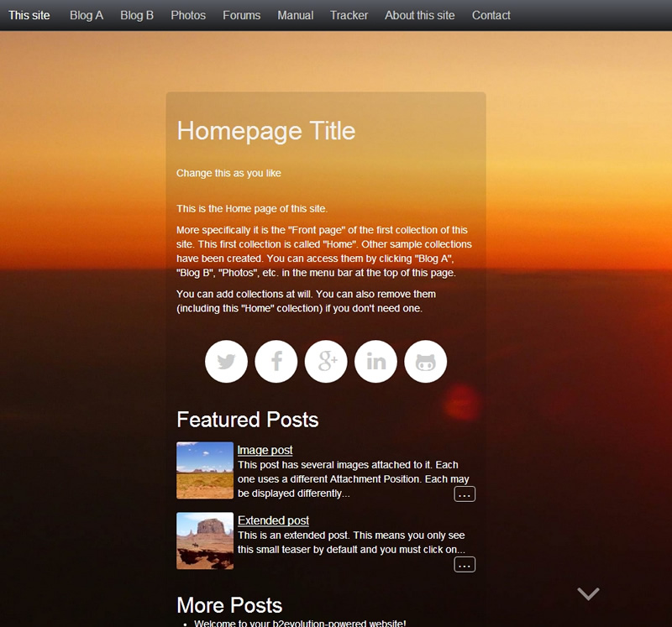Click the scroll-down chevron arrow
The image size is (672, 627).
click(588, 593)
